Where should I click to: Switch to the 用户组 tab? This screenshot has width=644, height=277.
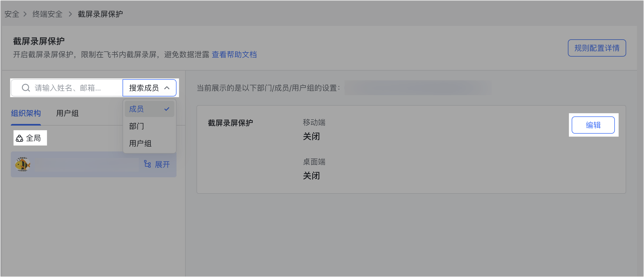(x=67, y=113)
